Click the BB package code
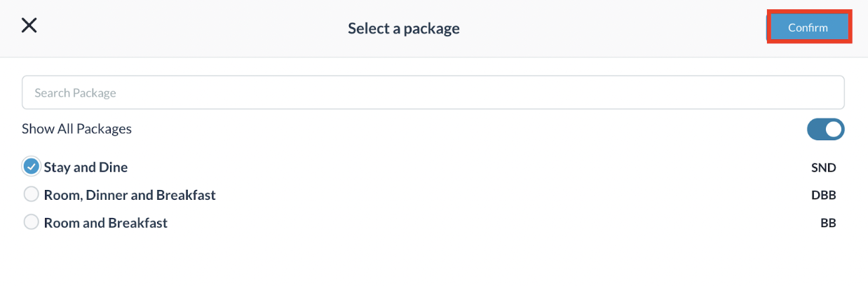868x286 pixels. click(828, 223)
